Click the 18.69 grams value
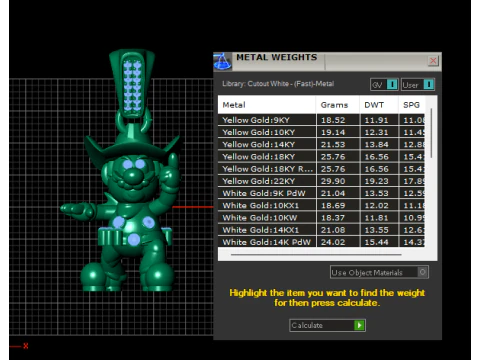This screenshot has height=360, width=480. pyautogui.click(x=333, y=206)
